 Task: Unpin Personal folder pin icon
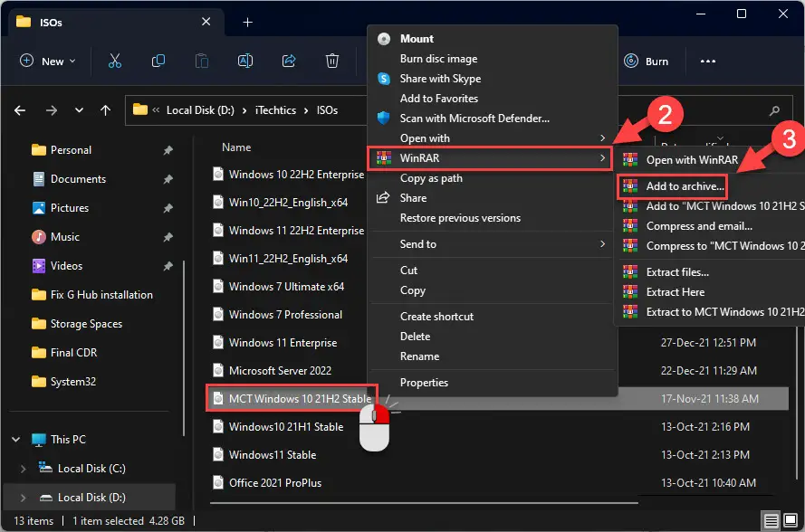[x=168, y=150]
